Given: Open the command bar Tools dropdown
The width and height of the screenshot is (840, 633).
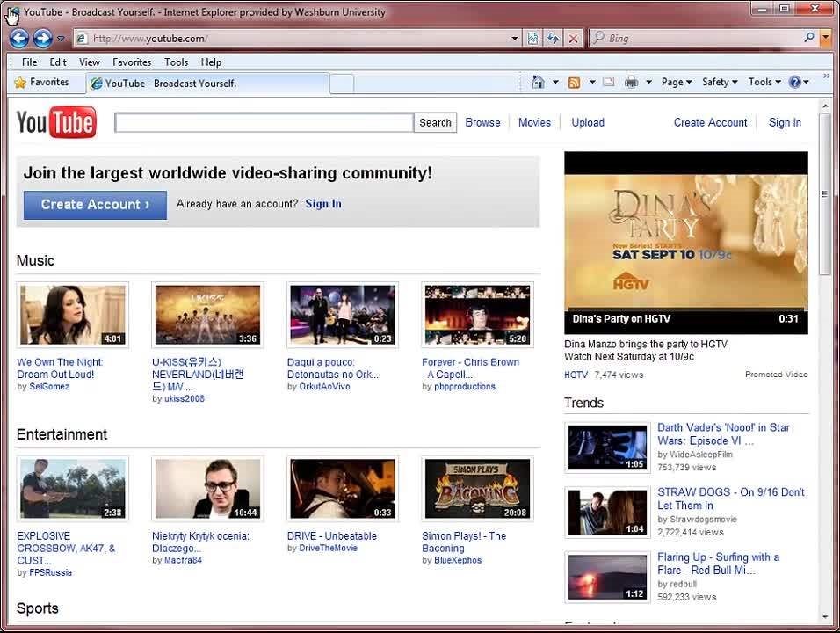Looking at the screenshot, I should [764, 82].
